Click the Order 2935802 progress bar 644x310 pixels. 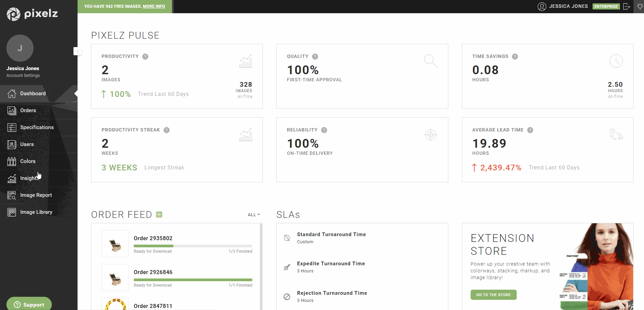[x=193, y=246]
